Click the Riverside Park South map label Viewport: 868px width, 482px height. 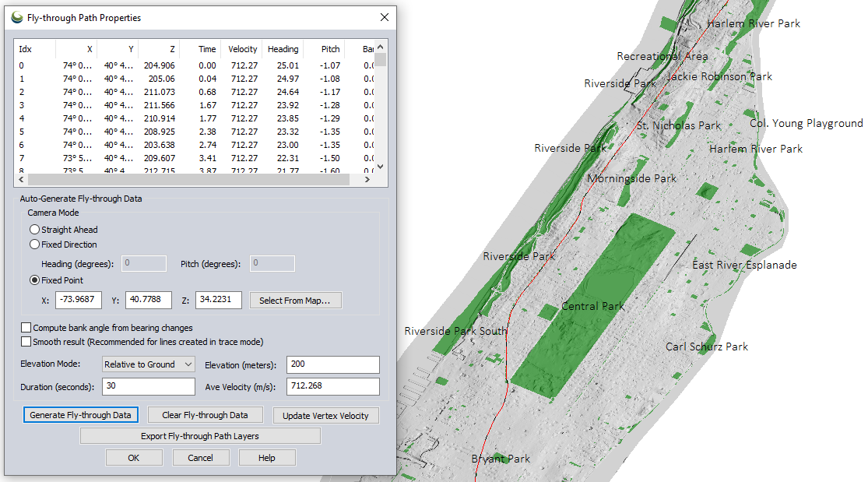(x=455, y=331)
